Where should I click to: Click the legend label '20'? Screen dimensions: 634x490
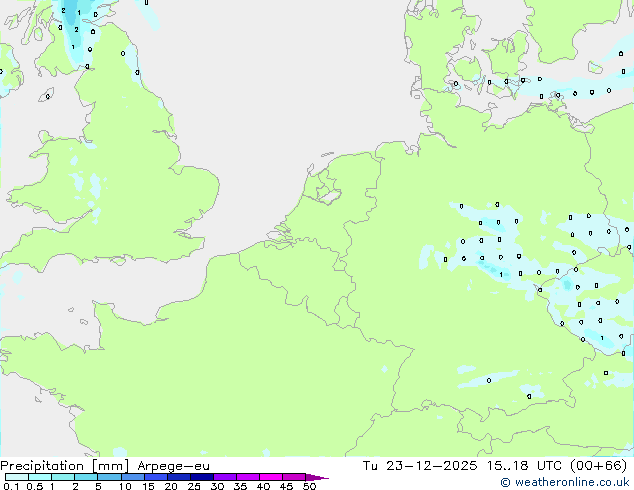tap(171, 486)
